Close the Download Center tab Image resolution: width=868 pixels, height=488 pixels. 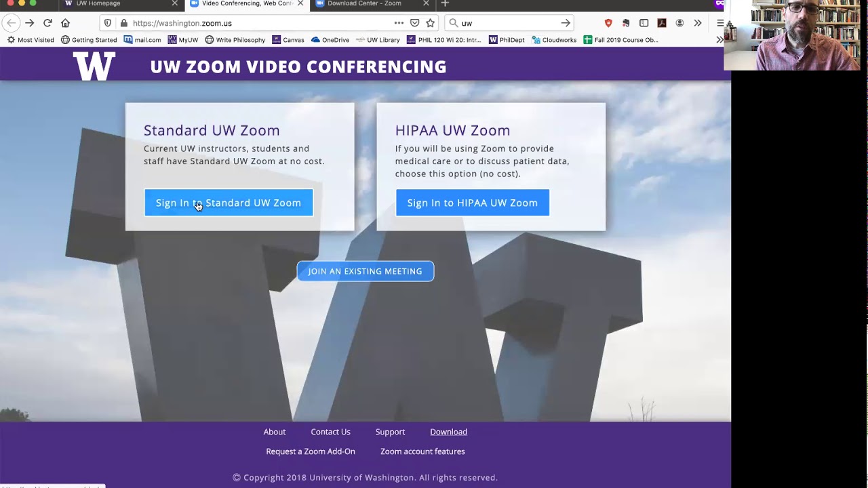tap(426, 3)
